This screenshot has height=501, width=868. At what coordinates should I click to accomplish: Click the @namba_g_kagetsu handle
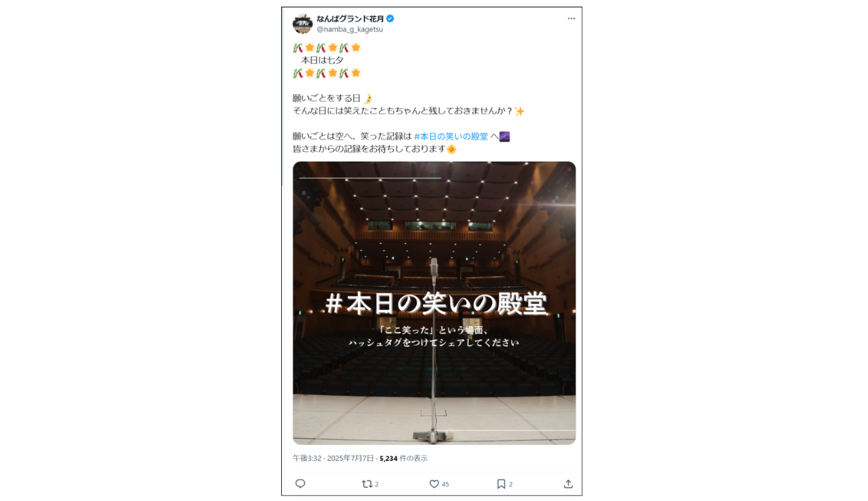(x=350, y=29)
